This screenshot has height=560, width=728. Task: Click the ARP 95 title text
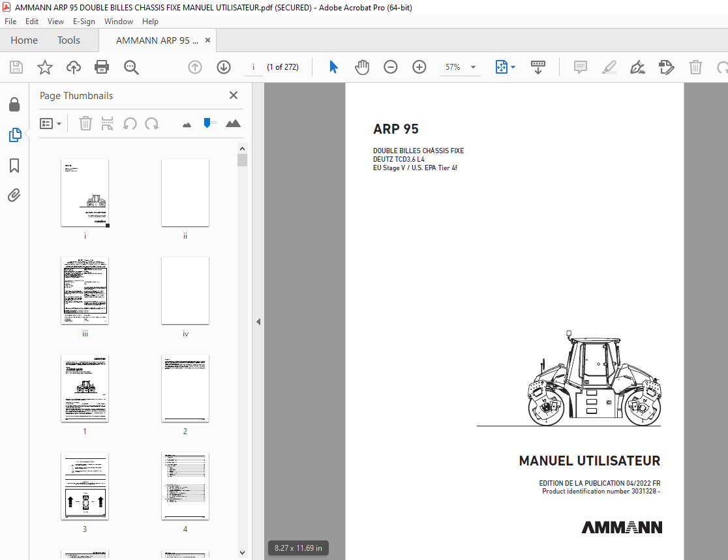tap(395, 129)
